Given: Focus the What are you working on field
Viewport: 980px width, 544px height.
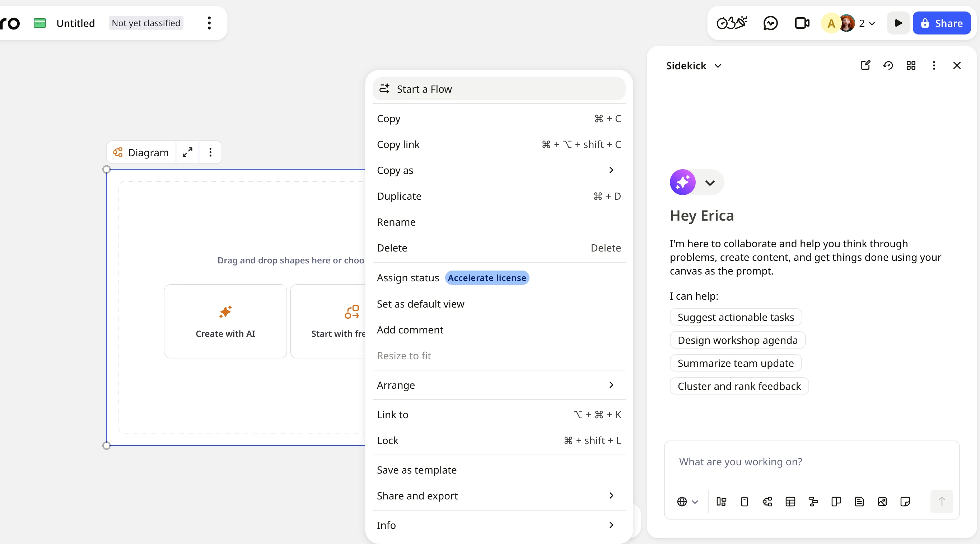Looking at the screenshot, I should [812, 462].
